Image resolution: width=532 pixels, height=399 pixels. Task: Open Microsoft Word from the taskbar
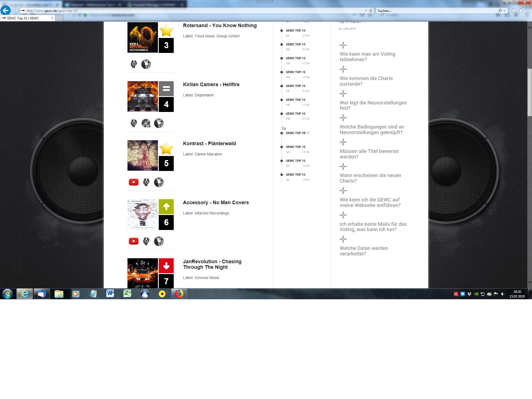point(110,294)
